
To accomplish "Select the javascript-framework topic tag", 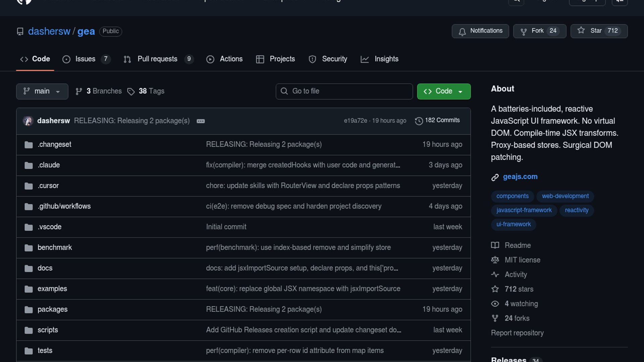I will tap(524, 210).
